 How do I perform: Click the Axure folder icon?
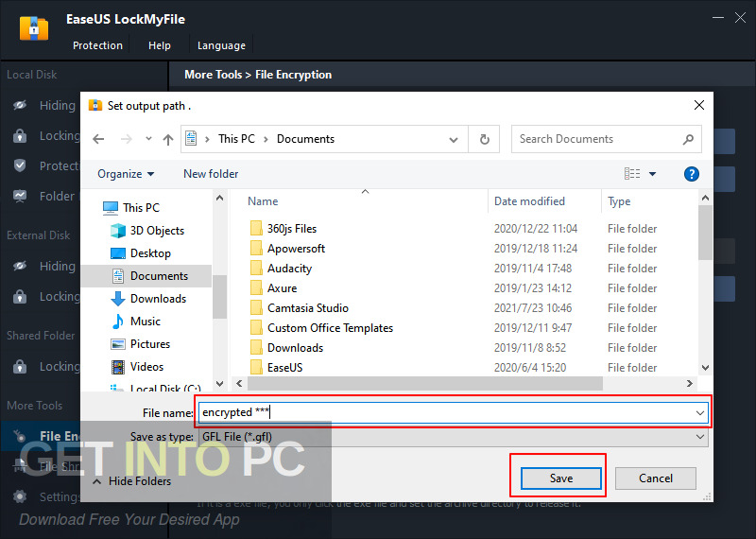(256, 288)
